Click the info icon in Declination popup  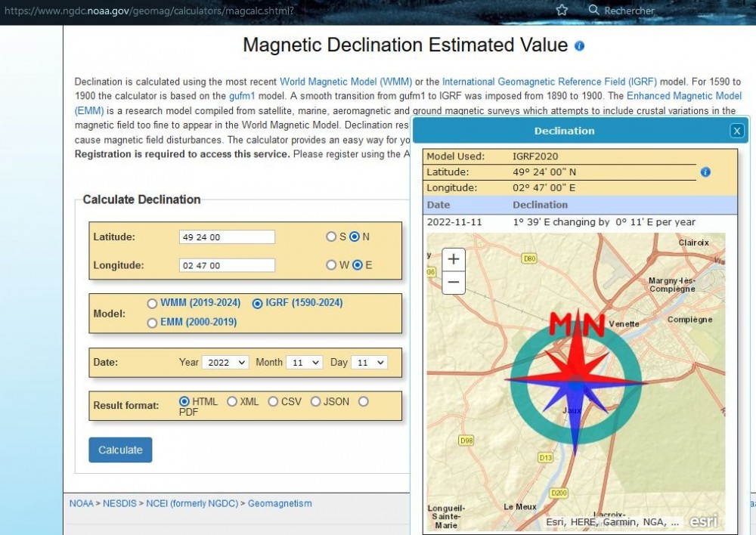point(705,172)
